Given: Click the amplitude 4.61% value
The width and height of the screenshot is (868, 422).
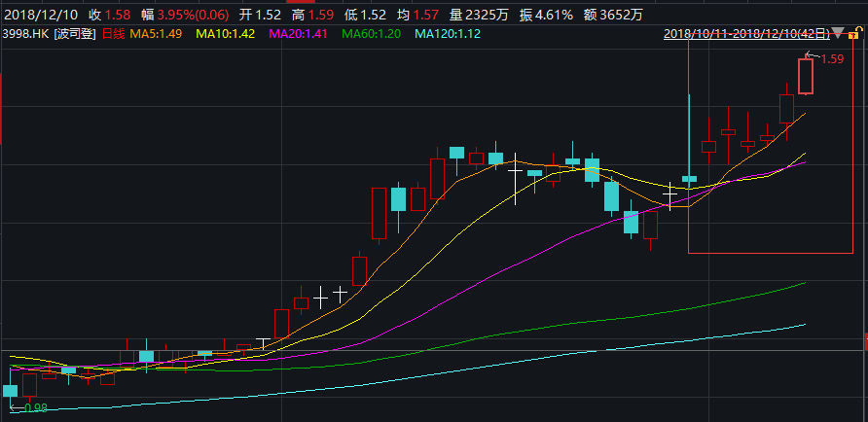Looking at the screenshot, I should [554, 15].
